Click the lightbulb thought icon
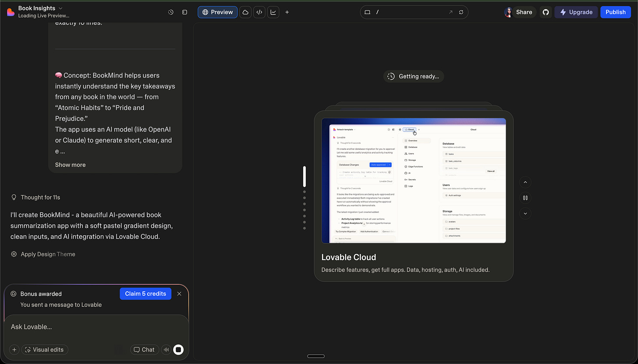The height and width of the screenshot is (364, 638). point(14,198)
